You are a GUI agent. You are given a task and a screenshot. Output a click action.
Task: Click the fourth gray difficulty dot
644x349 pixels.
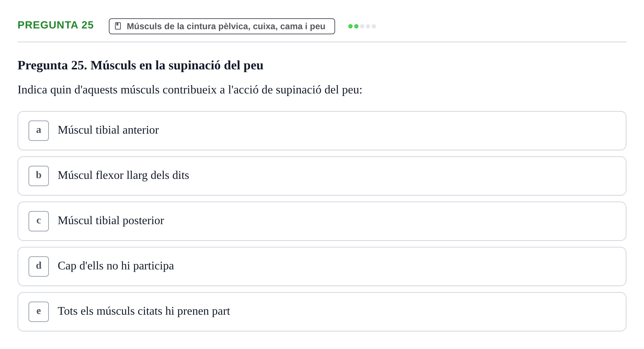[368, 26]
